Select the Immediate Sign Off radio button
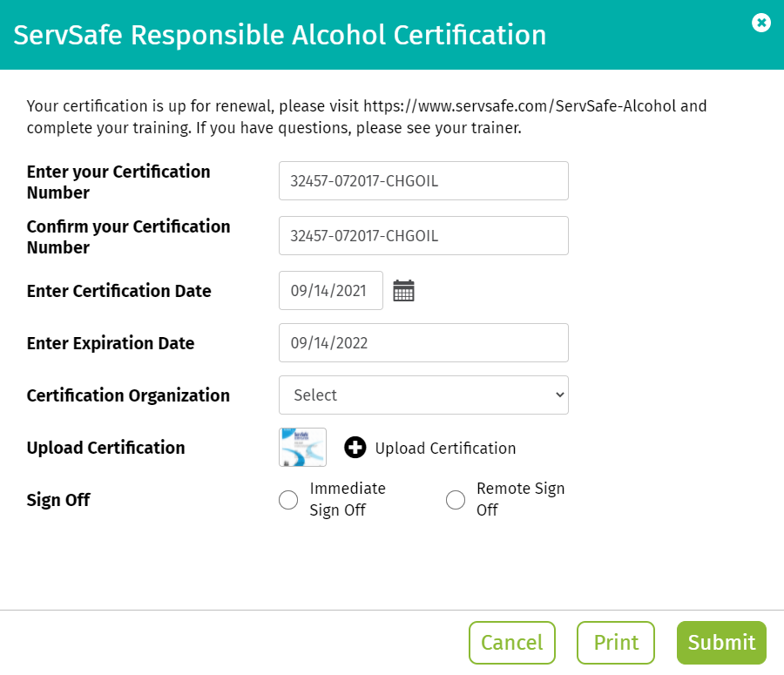784x675 pixels. (x=288, y=500)
